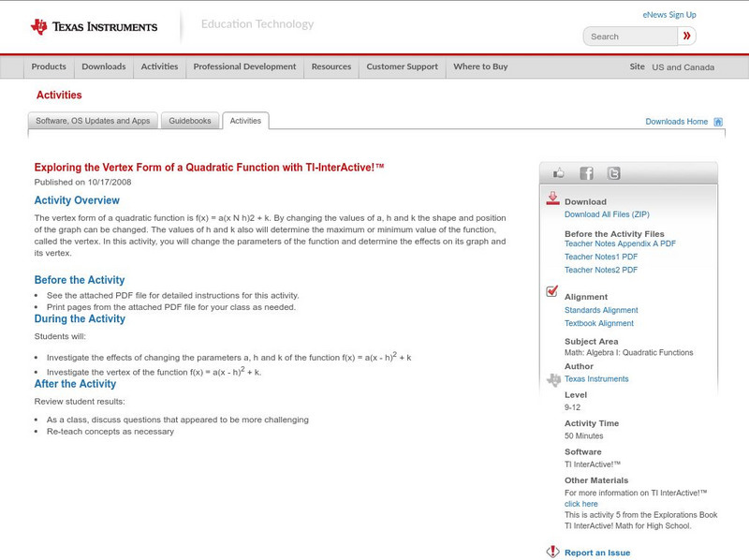Click the Texas Instruments logo
Viewport: 749px width, 560px height.
pos(94,27)
